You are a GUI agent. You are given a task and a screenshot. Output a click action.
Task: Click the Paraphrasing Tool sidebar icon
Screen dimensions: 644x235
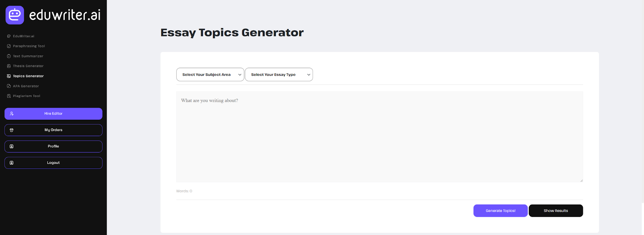click(x=9, y=46)
